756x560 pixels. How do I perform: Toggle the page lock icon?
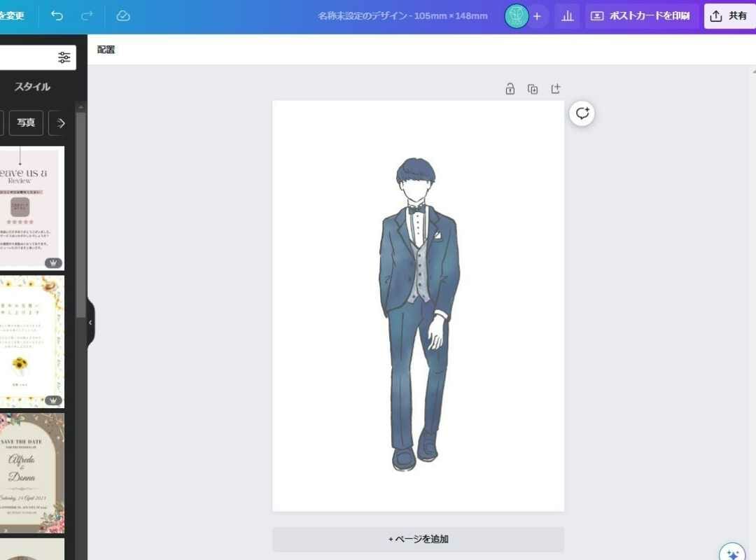point(510,89)
